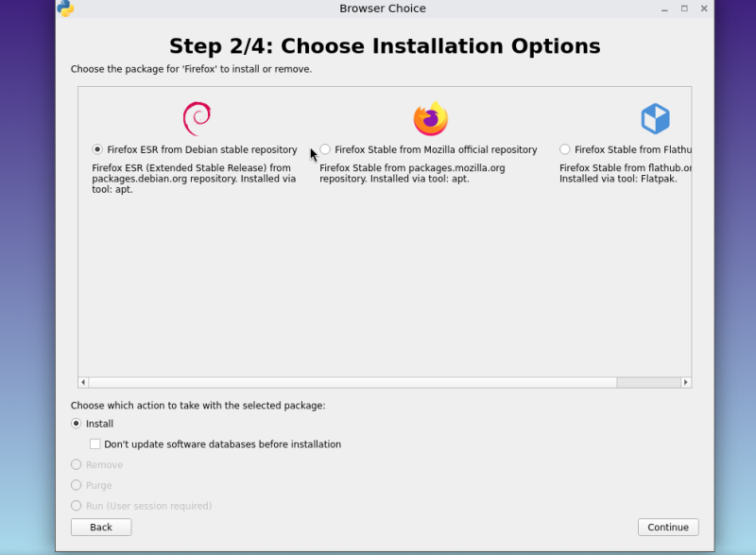
Task: Click the Continue button
Action: point(667,527)
